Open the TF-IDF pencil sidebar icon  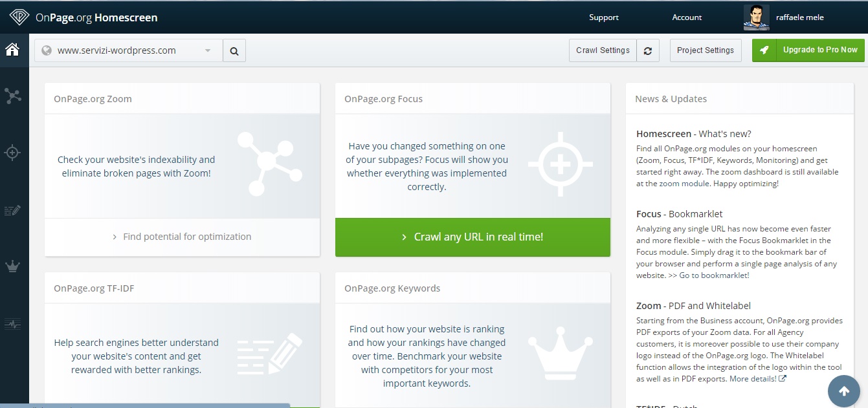coord(12,210)
